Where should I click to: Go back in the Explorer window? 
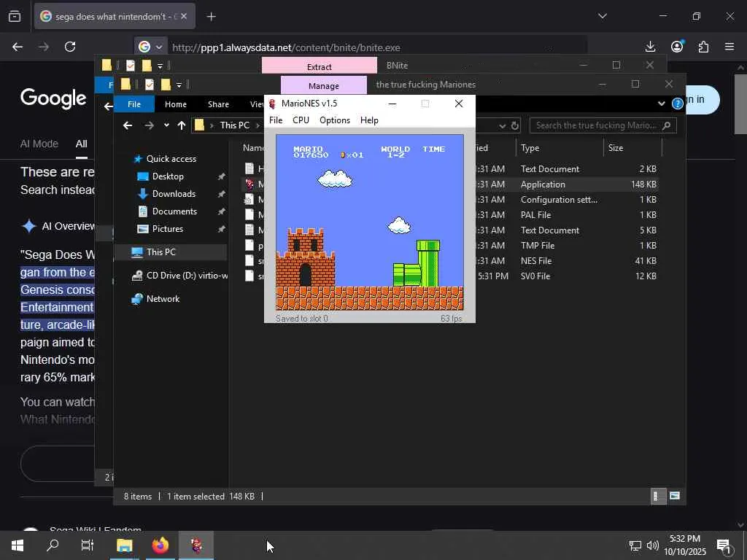click(x=127, y=125)
